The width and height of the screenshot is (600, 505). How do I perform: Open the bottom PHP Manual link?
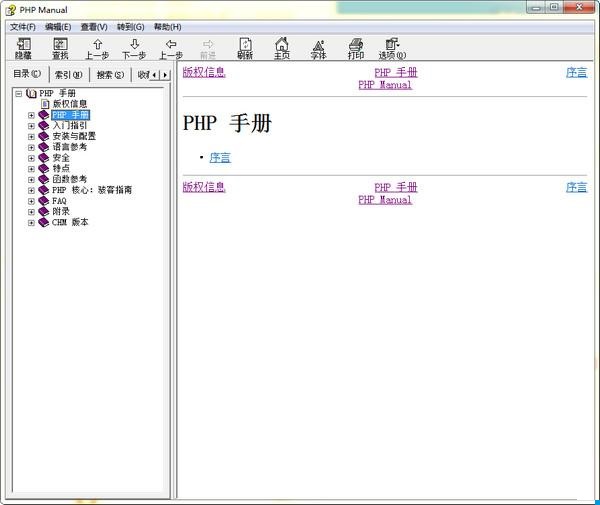(385, 200)
